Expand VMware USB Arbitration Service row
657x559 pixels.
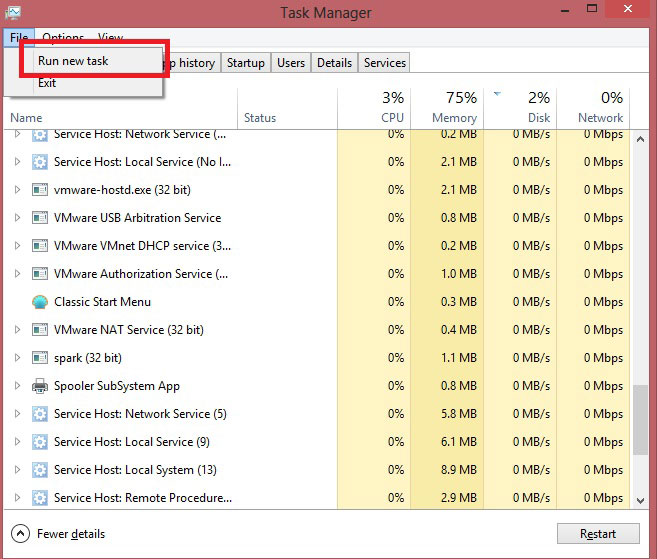[17, 218]
